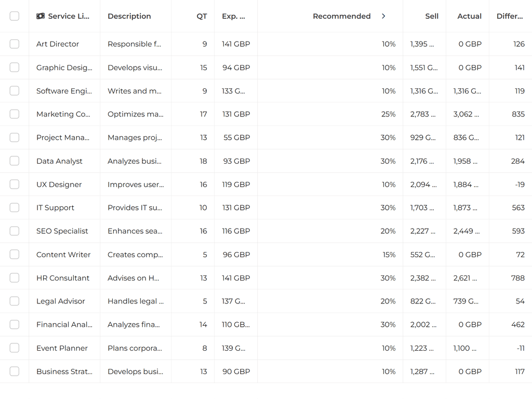
Task: Click the cash icon in Service Line header
Action: (x=41, y=16)
